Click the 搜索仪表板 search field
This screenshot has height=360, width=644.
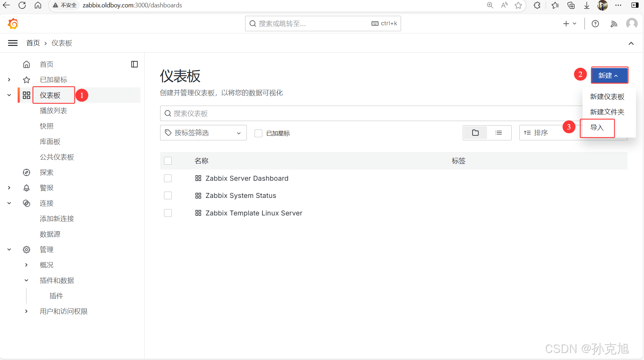click(x=371, y=113)
